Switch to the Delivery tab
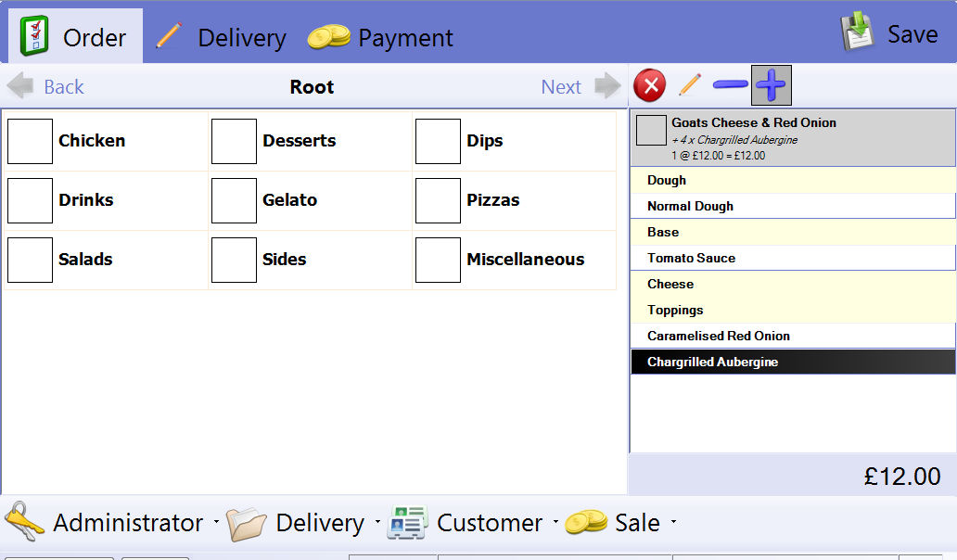Image resolution: width=957 pixels, height=560 pixels. tap(221, 37)
